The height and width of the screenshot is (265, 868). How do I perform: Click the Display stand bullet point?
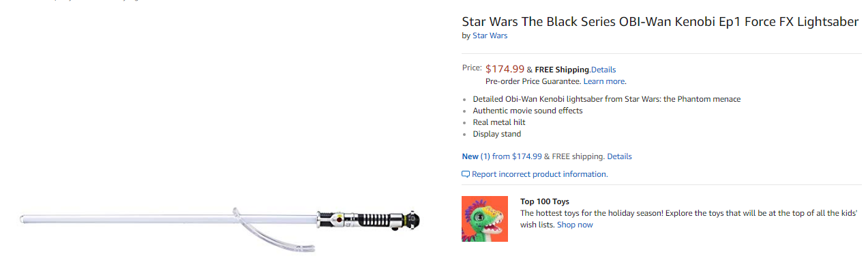(x=497, y=134)
